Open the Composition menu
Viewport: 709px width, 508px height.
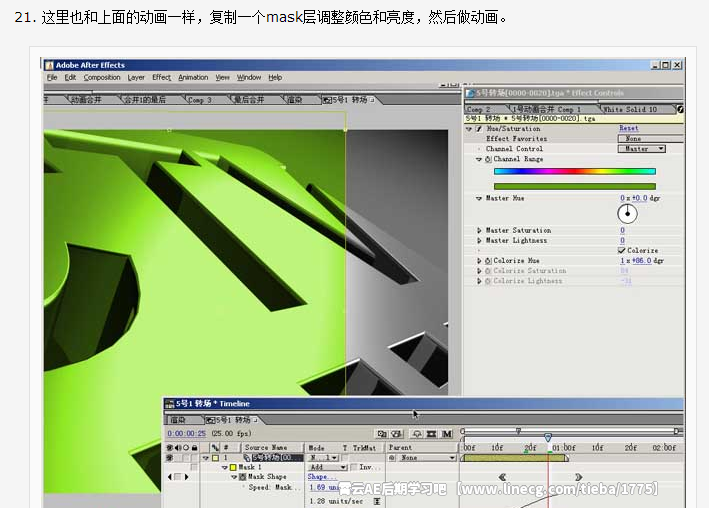click(x=102, y=77)
